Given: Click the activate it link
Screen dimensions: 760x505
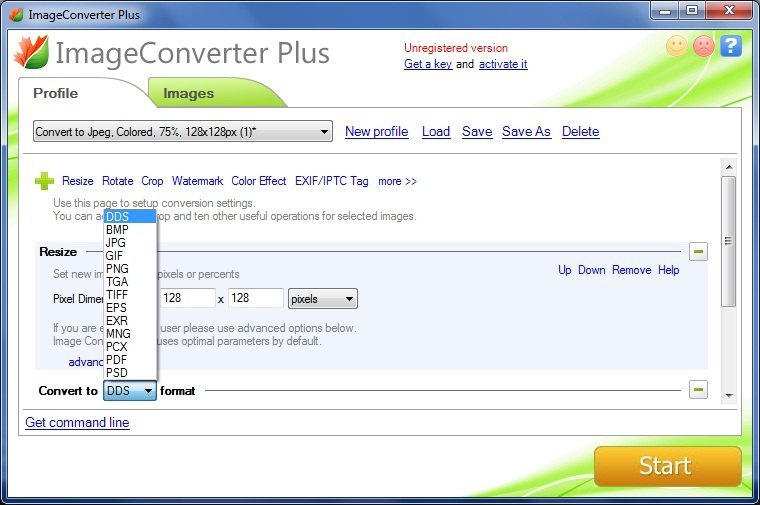Looking at the screenshot, I should click(503, 64).
